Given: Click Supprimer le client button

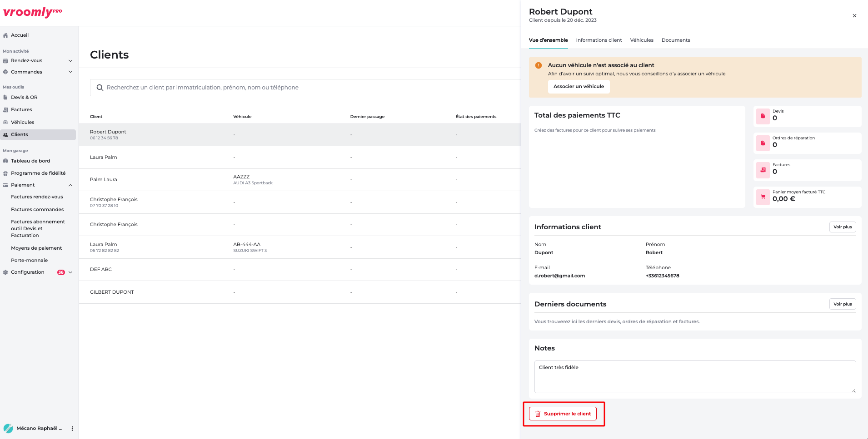Looking at the screenshot, I should tap(563, 414).
